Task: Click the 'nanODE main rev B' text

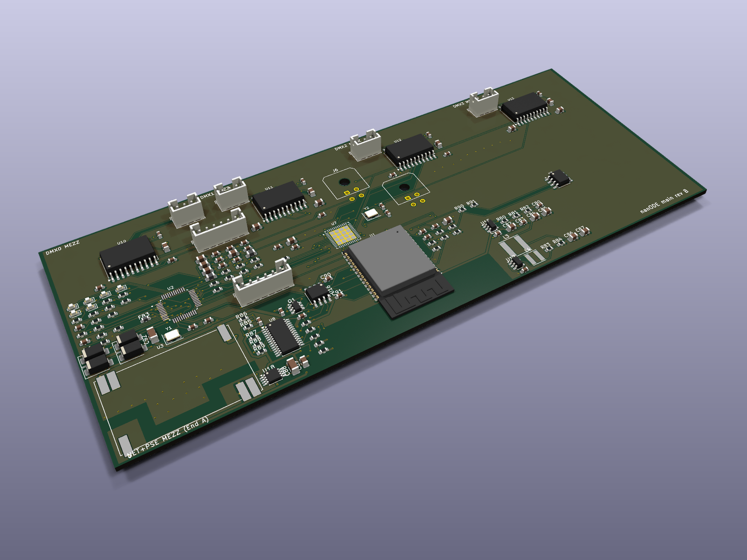Action: click(664, 201)
